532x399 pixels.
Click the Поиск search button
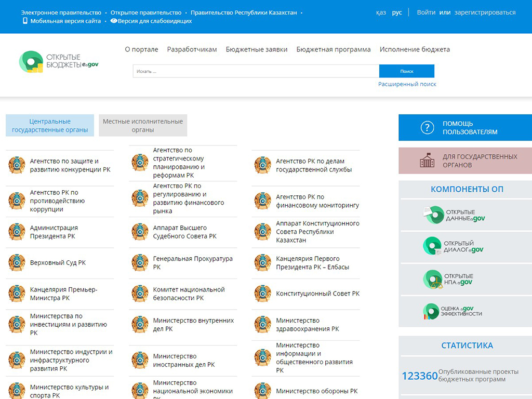point(406,71)
